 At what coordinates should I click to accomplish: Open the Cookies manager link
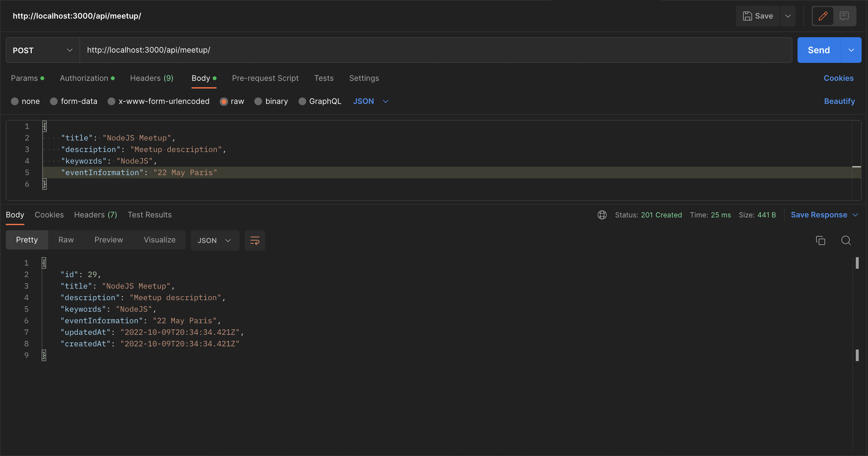tap(839, 78)
